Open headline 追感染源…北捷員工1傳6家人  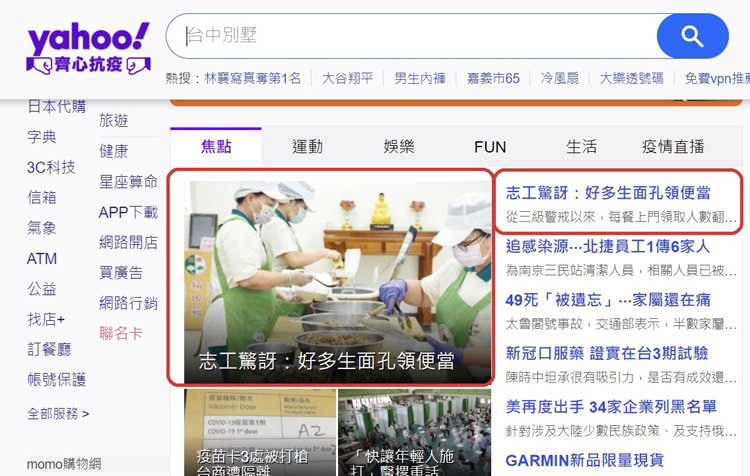click(x=608, y=246)
